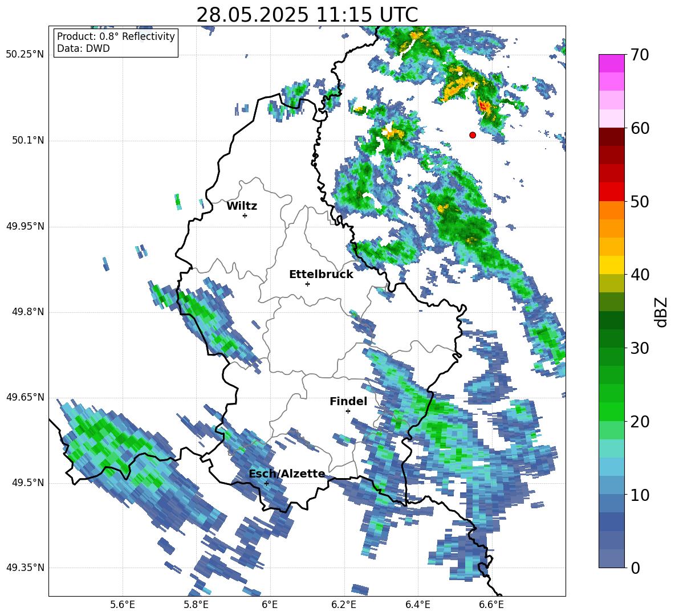The image size is (675, 616).
Task: Click the 50 tick on the colorbar
Action: 640,201
